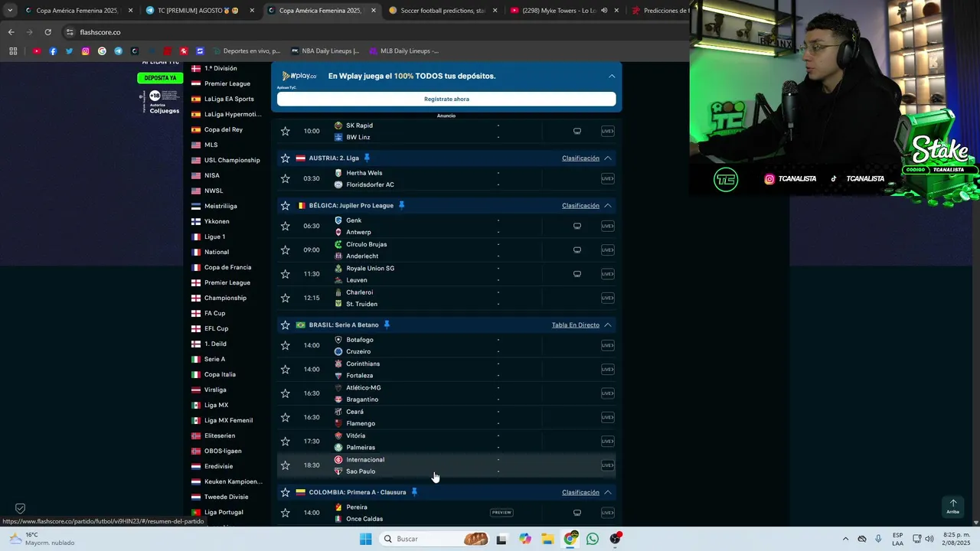The image size is (980, 551).
Task: Click the pin icon beside Jupiler Pro League
Action: click(x=401, y=205)
